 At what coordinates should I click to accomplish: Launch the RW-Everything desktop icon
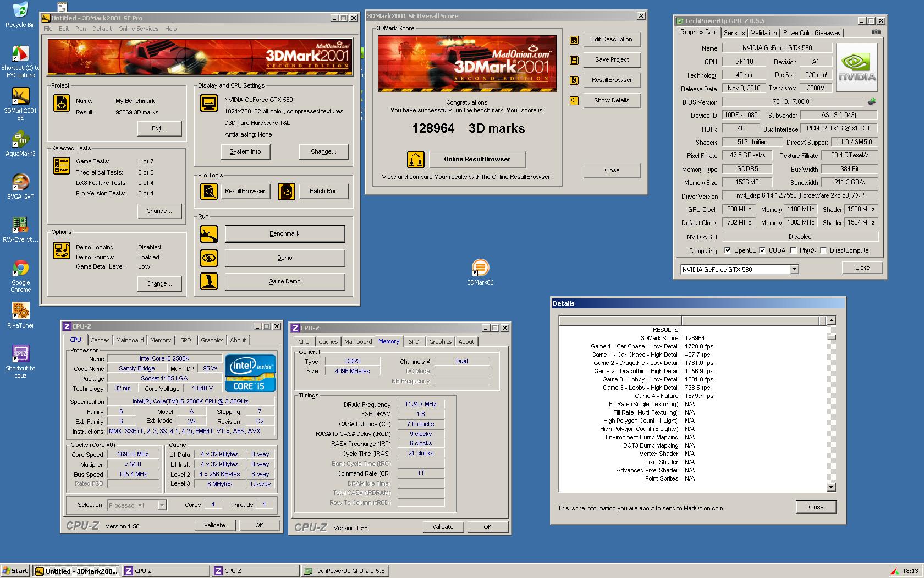[x=20, y=225]
